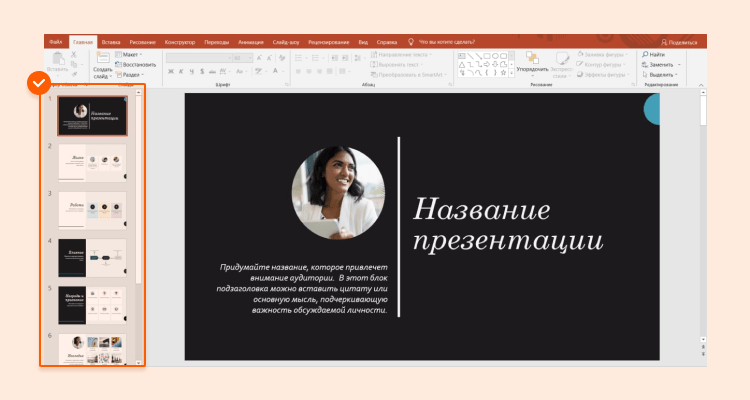Image resolution: width=750 pixels, height=400 pixels.
Task: Align text right icon
Action: (x=319, y=71)
